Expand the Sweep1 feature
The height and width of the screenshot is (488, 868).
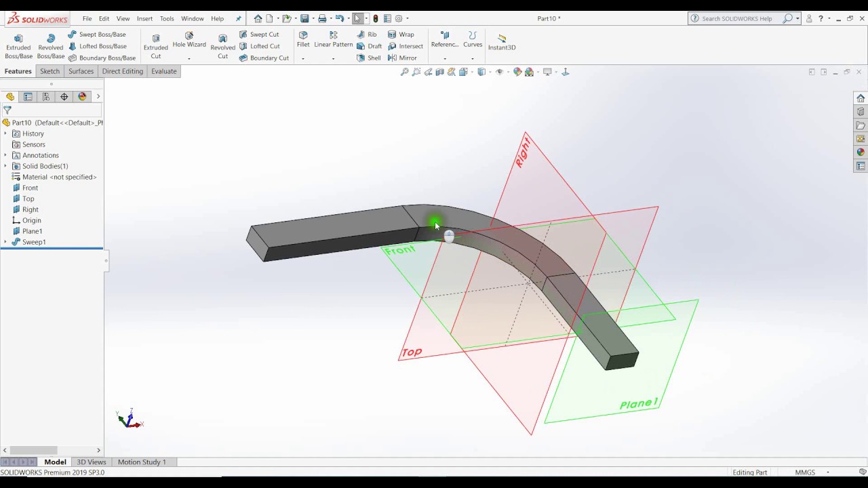click(x=5, y=242)
